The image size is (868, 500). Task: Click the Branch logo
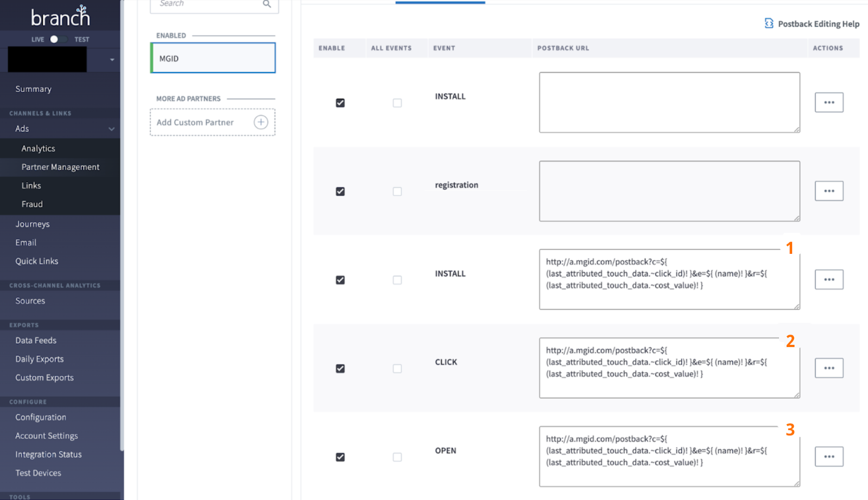point(60,16)
